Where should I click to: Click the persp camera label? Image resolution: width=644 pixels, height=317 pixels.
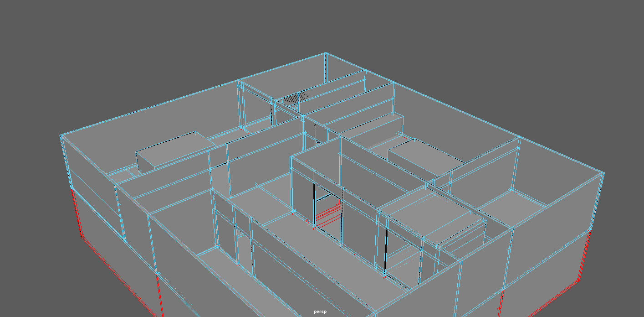pos(320,312)
